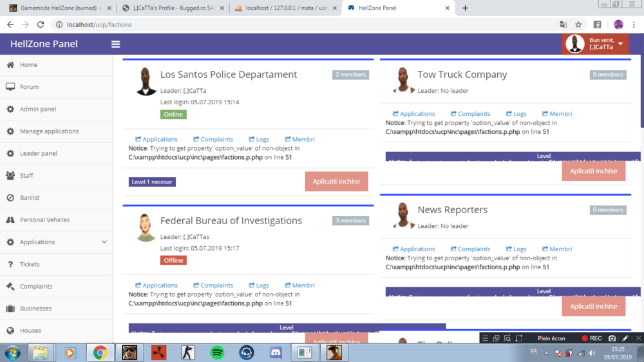Open Discord from the taskbar
The image size is (644, 362).
(x=276, y=353)
